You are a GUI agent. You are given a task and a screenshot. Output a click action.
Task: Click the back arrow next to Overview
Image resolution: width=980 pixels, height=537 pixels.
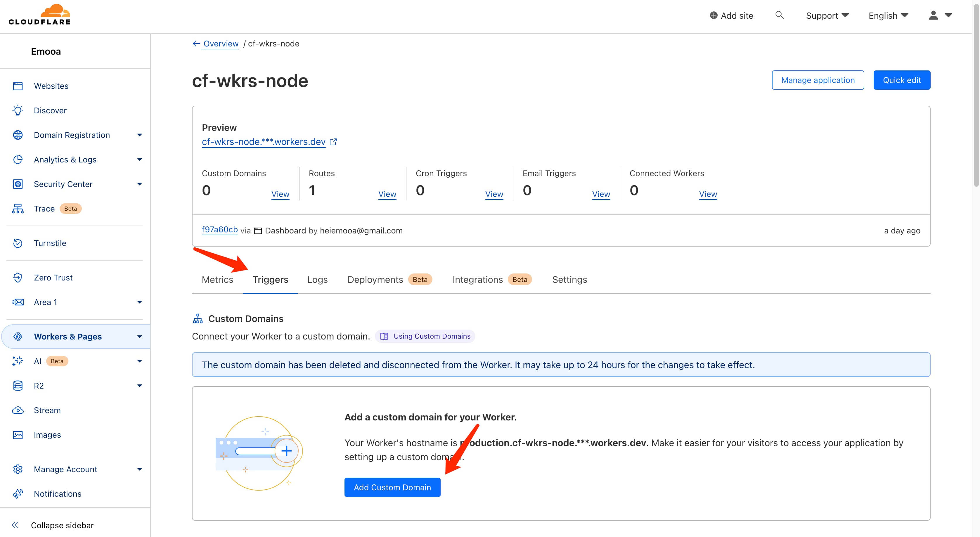pos(196,44)
